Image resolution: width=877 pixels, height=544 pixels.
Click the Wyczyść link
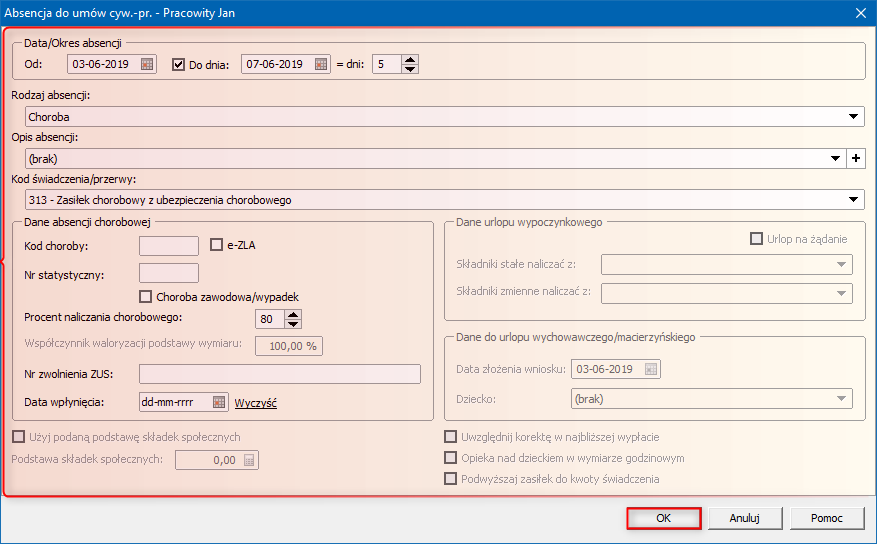coord(256,403)
